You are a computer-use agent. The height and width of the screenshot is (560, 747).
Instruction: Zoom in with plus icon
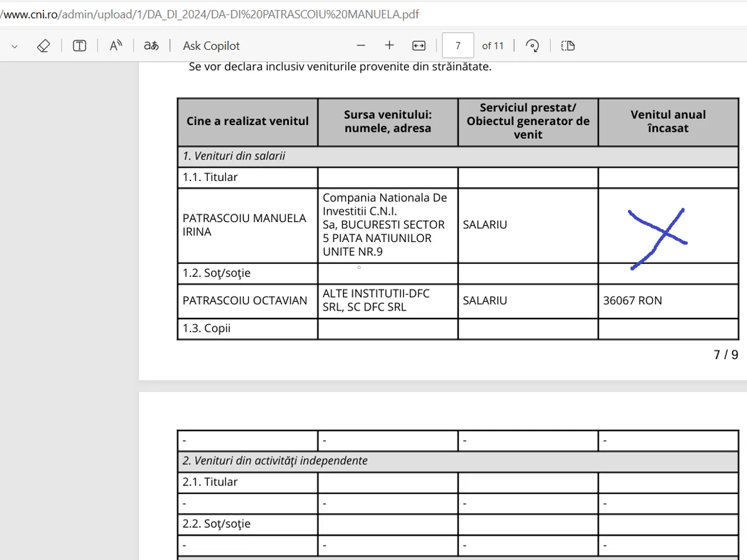(390, 45)
